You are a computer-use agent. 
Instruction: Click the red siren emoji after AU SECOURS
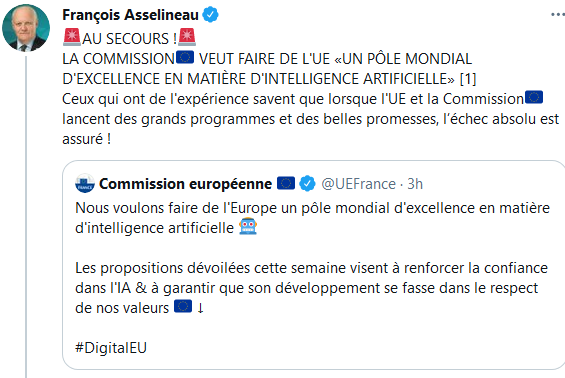click(187, 37)
